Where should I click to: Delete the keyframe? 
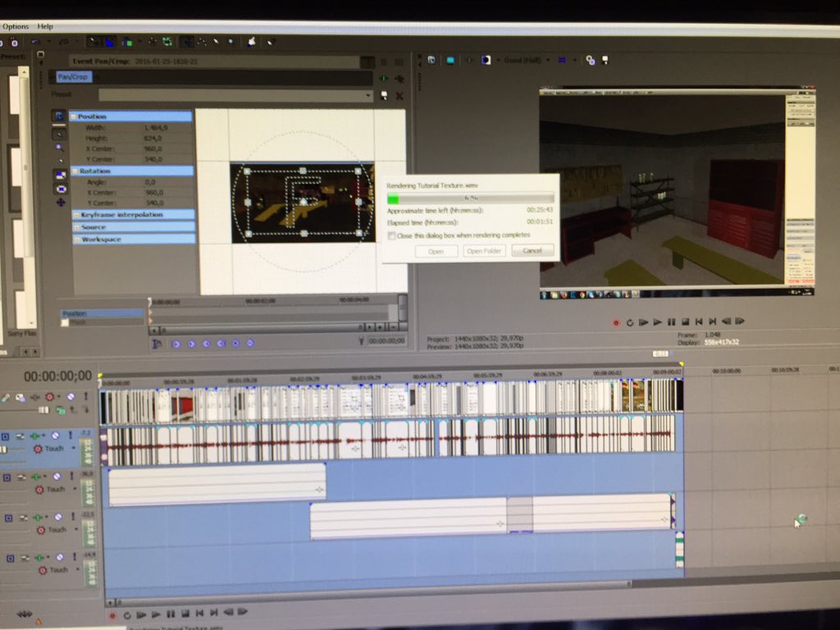250,343
